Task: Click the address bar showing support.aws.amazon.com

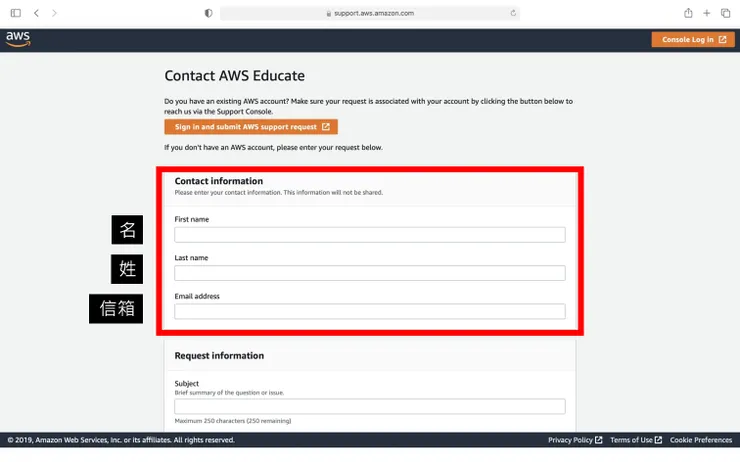Action: 370,13
